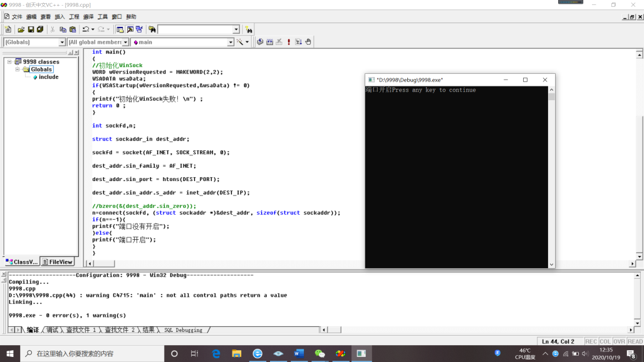Screen dimensions: 644x362
Task: Click the Copy toolbar icon
Action: pyautogui.click(x=63, y=29)
